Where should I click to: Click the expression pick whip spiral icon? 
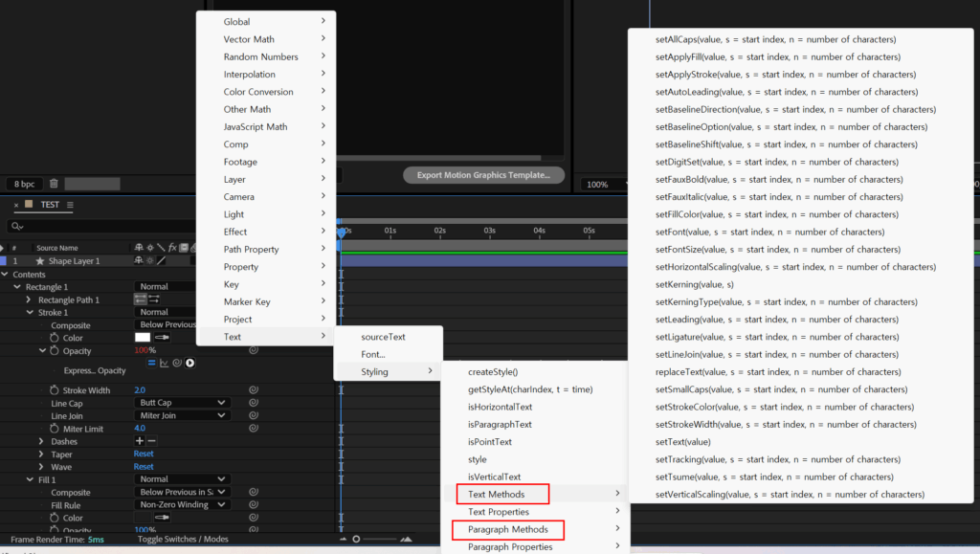(177, 363)
